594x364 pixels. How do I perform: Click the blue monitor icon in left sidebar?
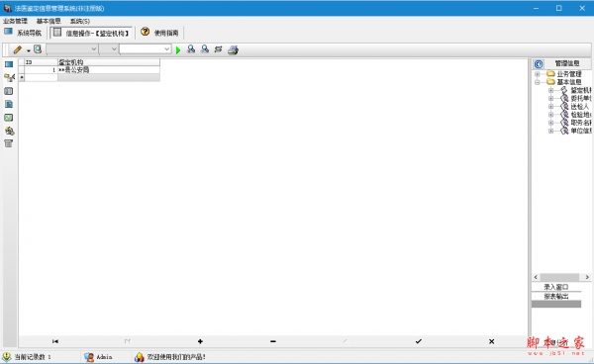(9, 64)
